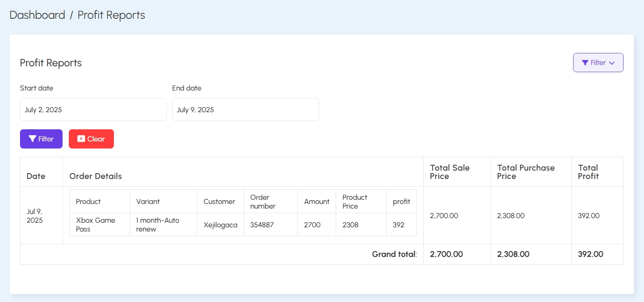Focus the Start date field showing July 2, 2025

[x=93, y=110]
